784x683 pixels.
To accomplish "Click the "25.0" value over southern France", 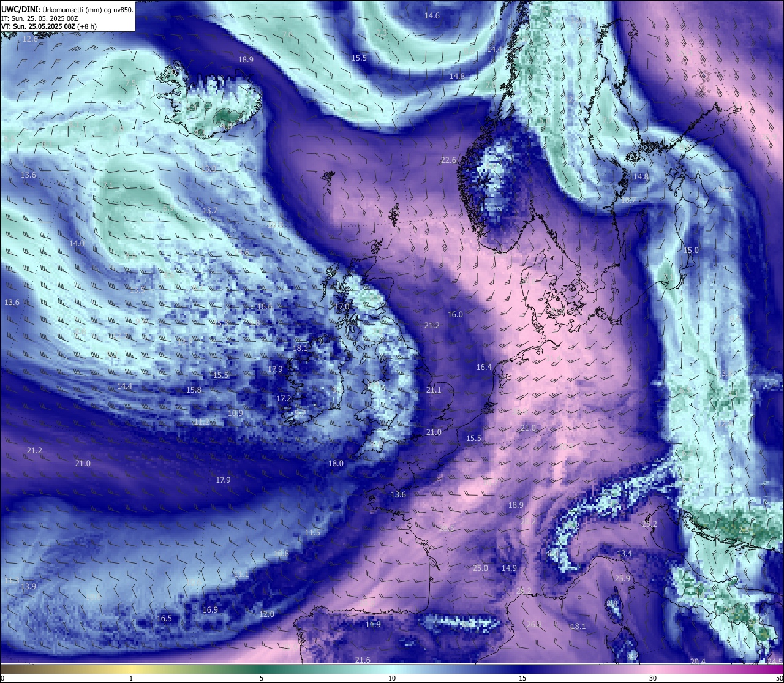I will pos(480,568).
